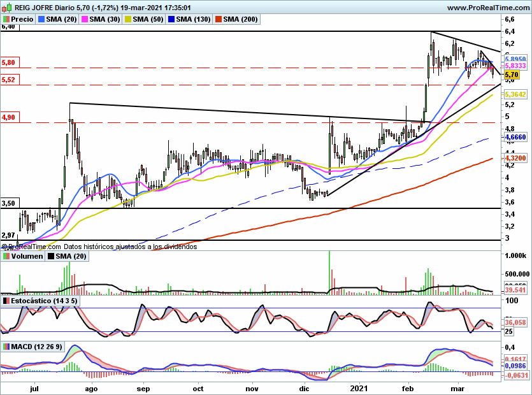Click the oct label on time axis
Viewport: 532px width, 395px height.
click(198, 389)
